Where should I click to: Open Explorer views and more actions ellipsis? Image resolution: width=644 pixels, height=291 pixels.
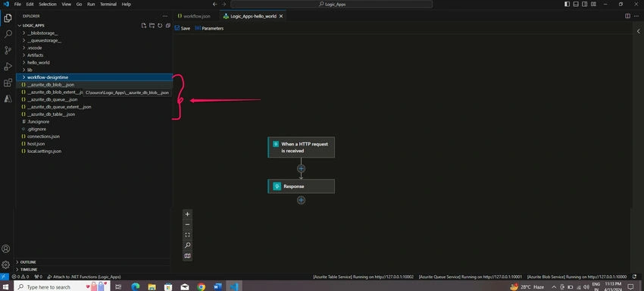[165, 16]
